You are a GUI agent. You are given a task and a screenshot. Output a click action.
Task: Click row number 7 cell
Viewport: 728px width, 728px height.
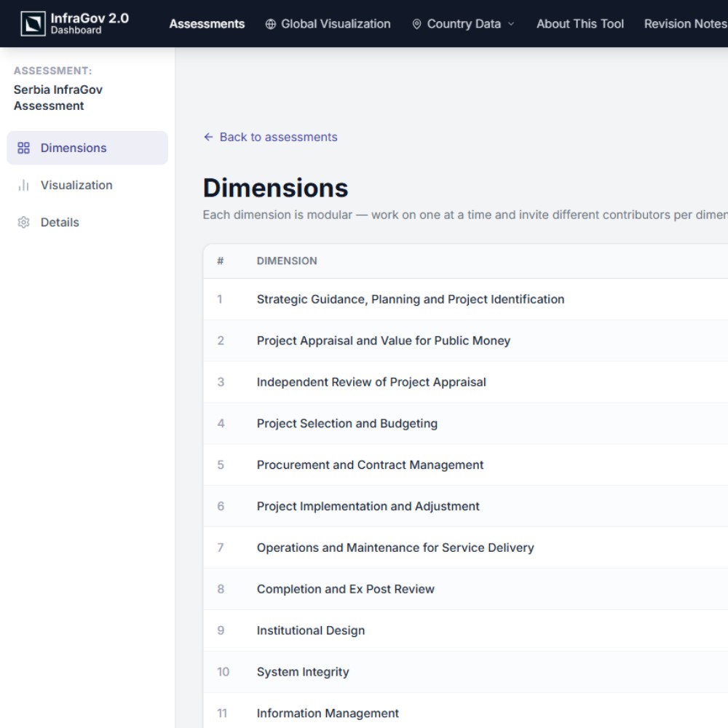[x=221, y=547]
